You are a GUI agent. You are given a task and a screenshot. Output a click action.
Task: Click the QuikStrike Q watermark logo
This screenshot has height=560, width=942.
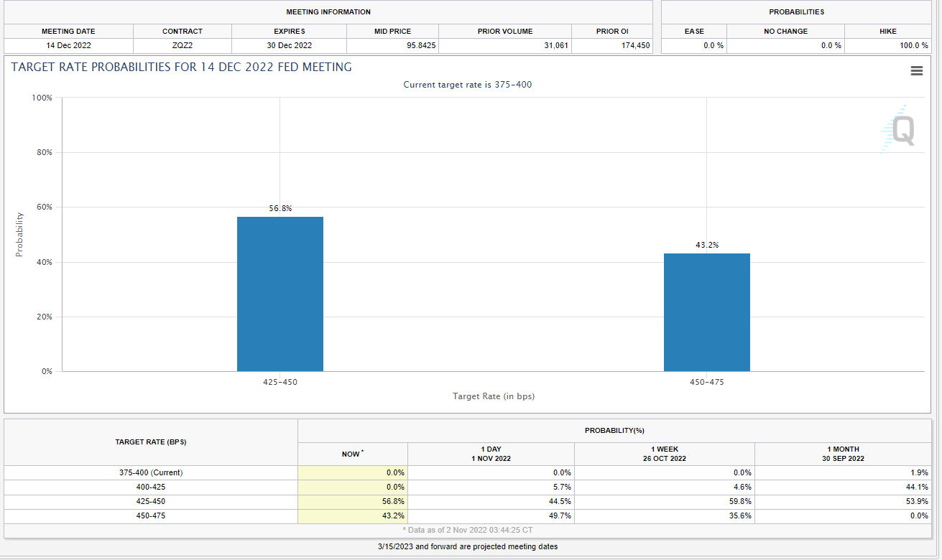(904, 130)
